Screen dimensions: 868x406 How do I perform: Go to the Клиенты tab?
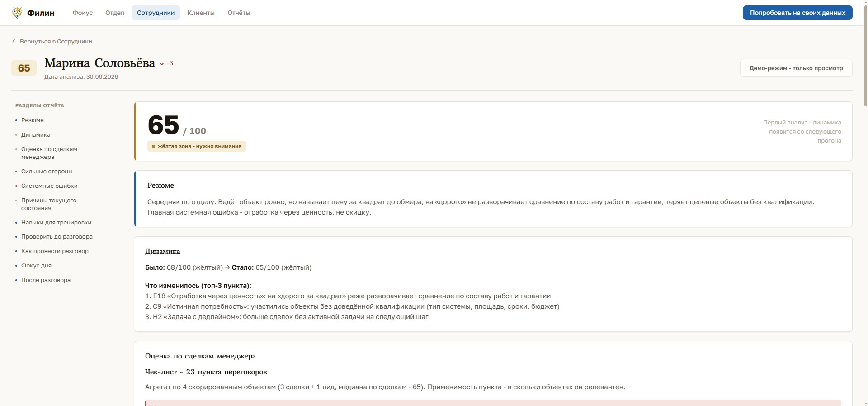point(201,13)
